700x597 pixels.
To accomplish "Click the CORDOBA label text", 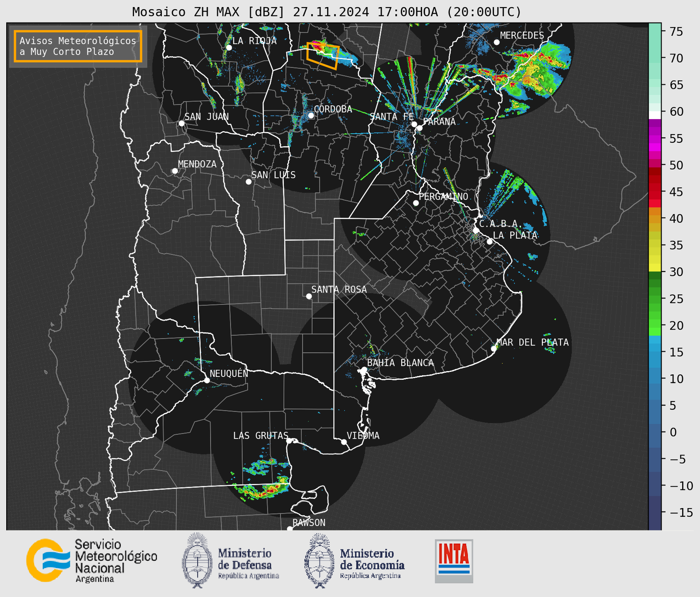I will pos(333,109).
